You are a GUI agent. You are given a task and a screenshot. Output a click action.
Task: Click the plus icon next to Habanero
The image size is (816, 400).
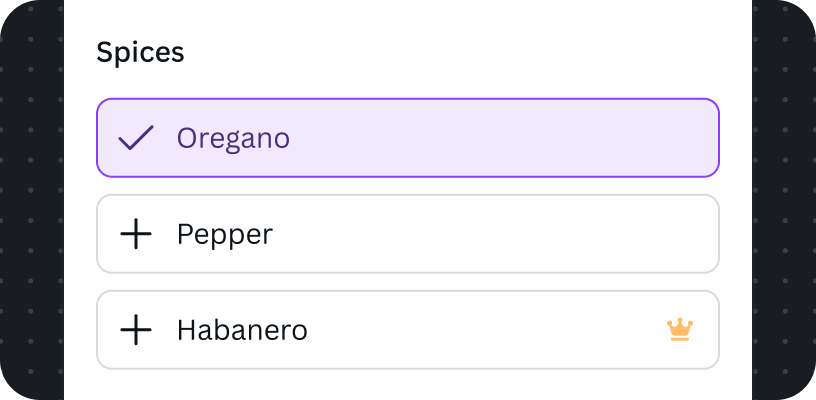click(x=136, y=330)
